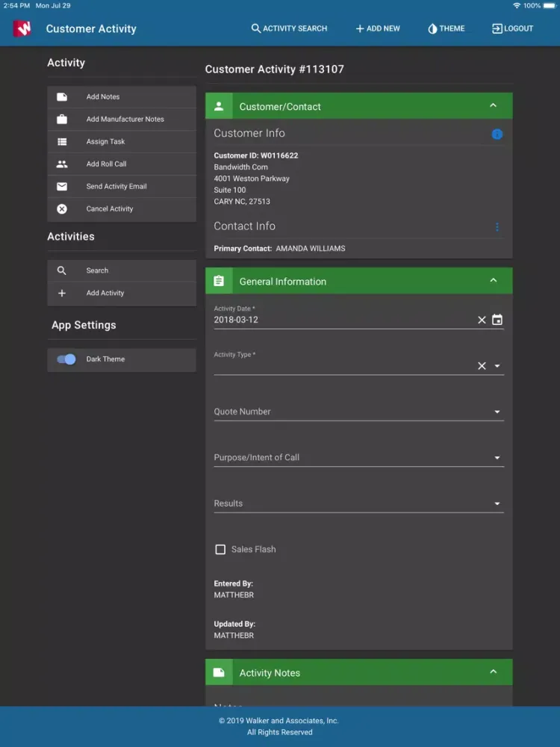Select Add Notes in Activity list
The width and height of the screenshot is (560, 747).
122,96
